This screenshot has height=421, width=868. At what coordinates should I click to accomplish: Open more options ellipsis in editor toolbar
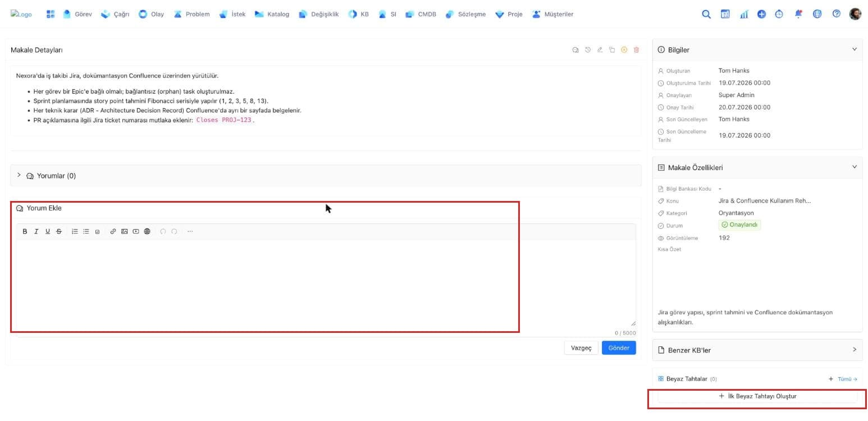190,231
